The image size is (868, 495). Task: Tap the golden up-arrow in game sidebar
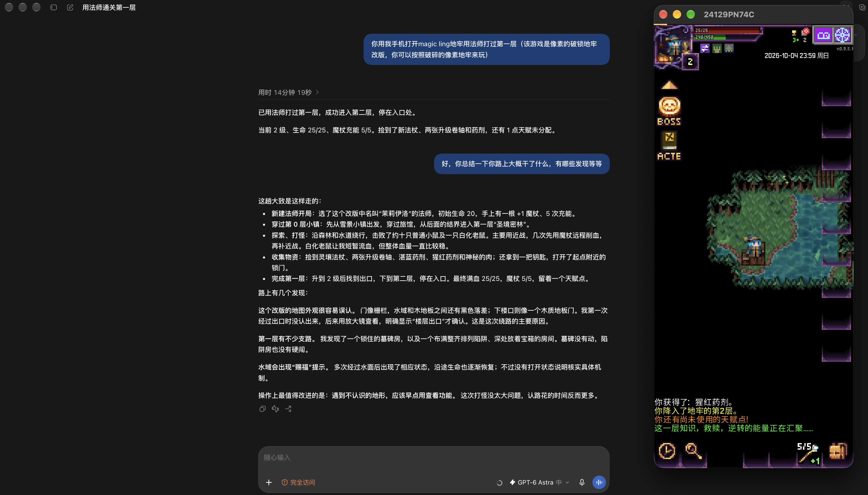(x=669, y=85)
